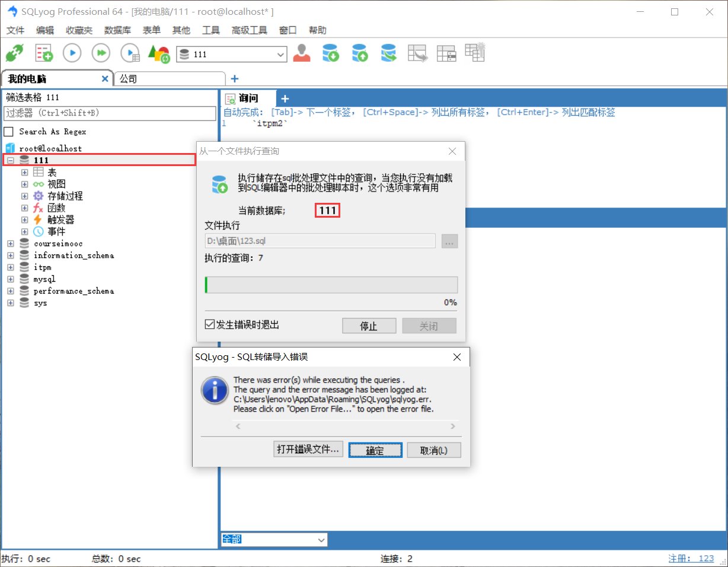Toggle 发生错误时退出 checkbox
728x567 pixels.
click(x=209, y=324)
